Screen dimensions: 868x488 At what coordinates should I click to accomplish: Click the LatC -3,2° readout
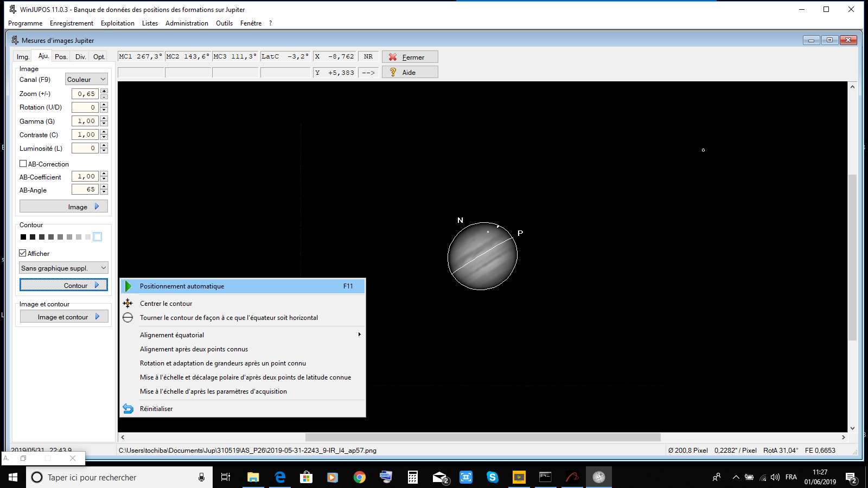click(285, 56)
